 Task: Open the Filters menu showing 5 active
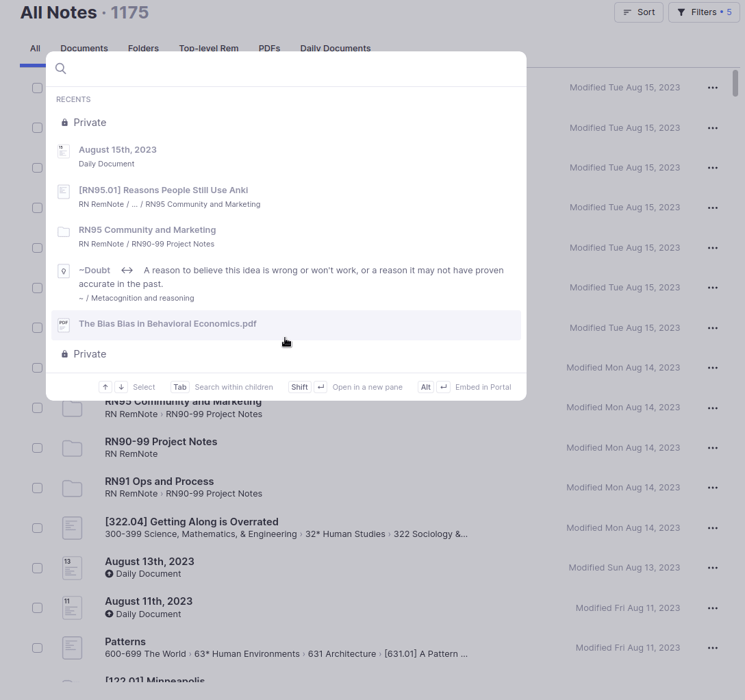[704, 12]
